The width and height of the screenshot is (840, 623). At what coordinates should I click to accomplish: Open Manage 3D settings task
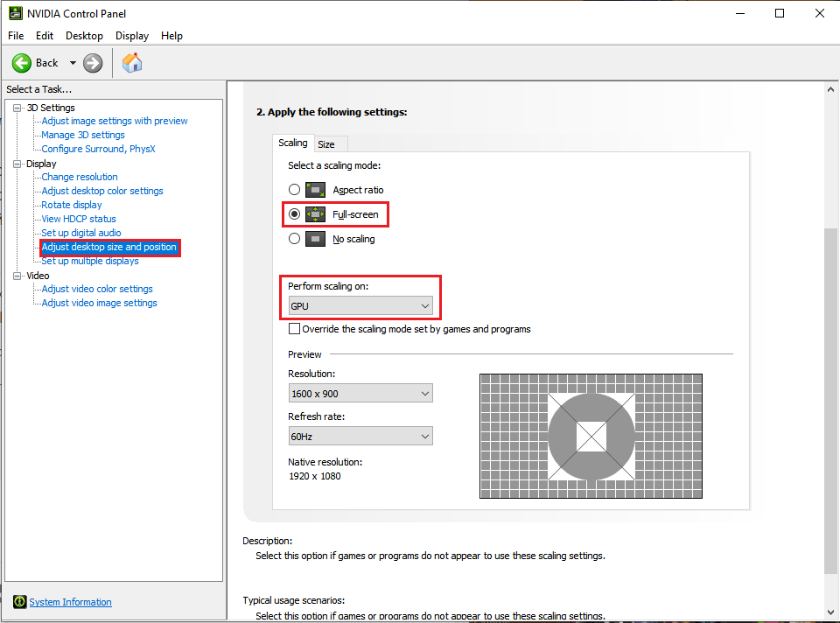[x=83, y=135]
